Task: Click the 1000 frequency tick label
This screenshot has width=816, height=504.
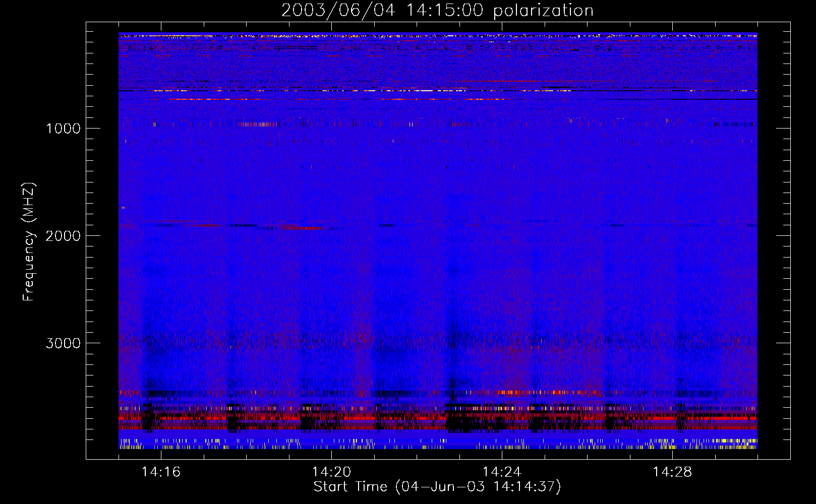Action: 63,129
